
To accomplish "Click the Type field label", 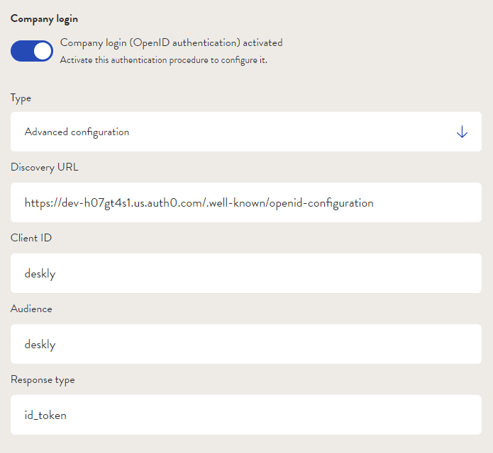I will [x=21, y=98].
